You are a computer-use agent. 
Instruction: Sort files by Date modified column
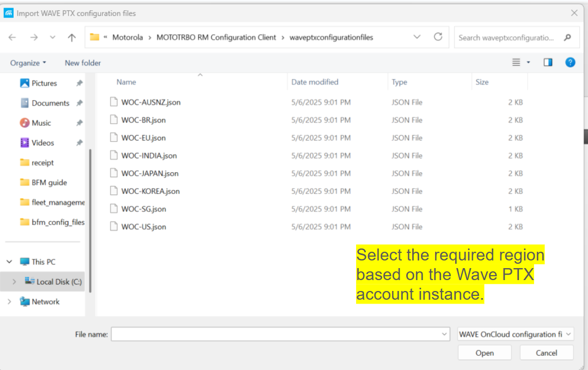[315, 82]
